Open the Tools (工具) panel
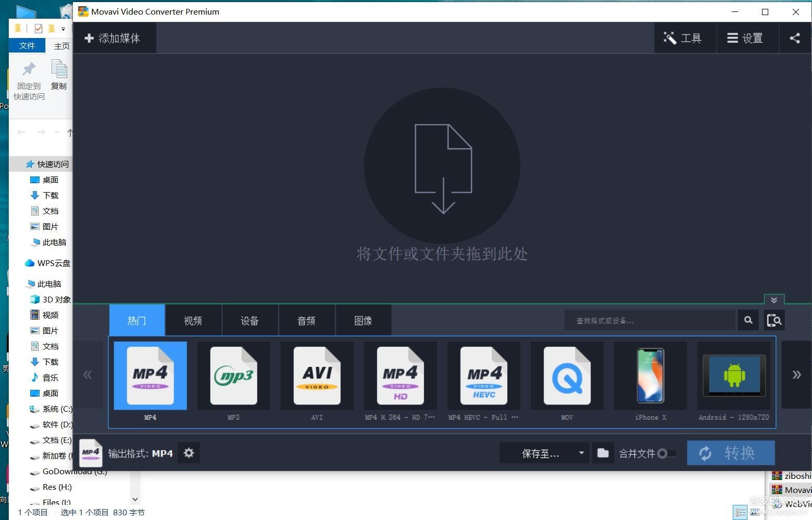 click(684, 37)
